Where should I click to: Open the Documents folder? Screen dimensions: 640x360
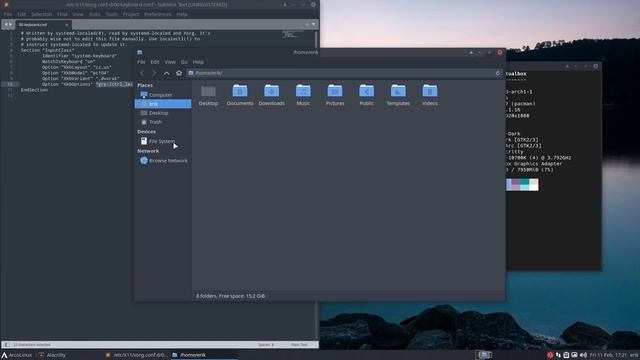(x=240, y=95)
